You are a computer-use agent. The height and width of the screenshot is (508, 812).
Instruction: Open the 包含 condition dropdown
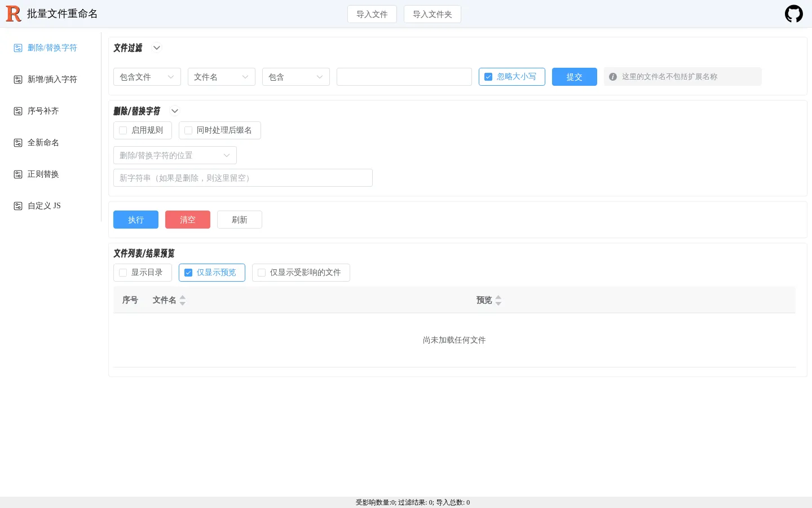click(296, 77)
